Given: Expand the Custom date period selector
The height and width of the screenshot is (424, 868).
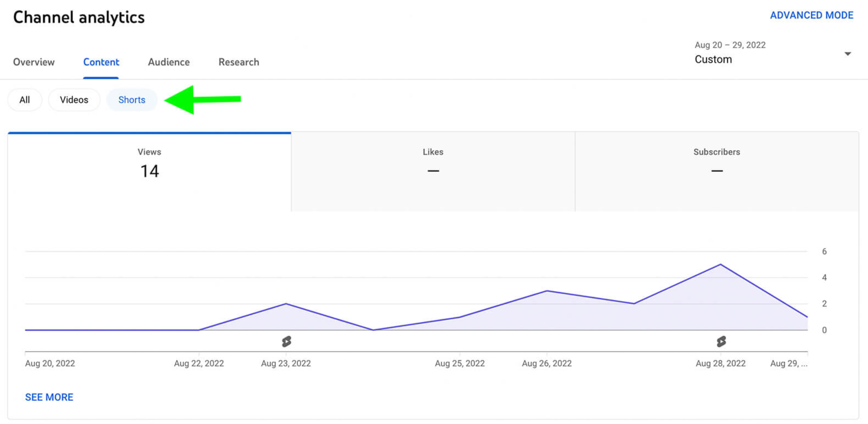Looking at the screenshot, I should point(713,59).
